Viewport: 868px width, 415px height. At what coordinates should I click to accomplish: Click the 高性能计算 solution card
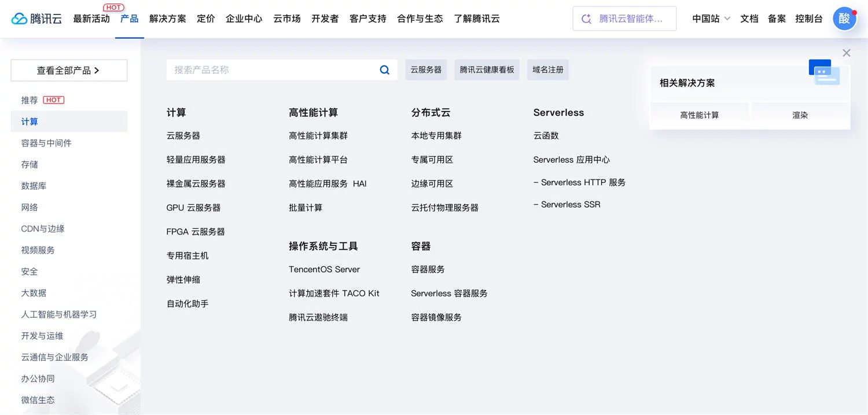(700, 114)
